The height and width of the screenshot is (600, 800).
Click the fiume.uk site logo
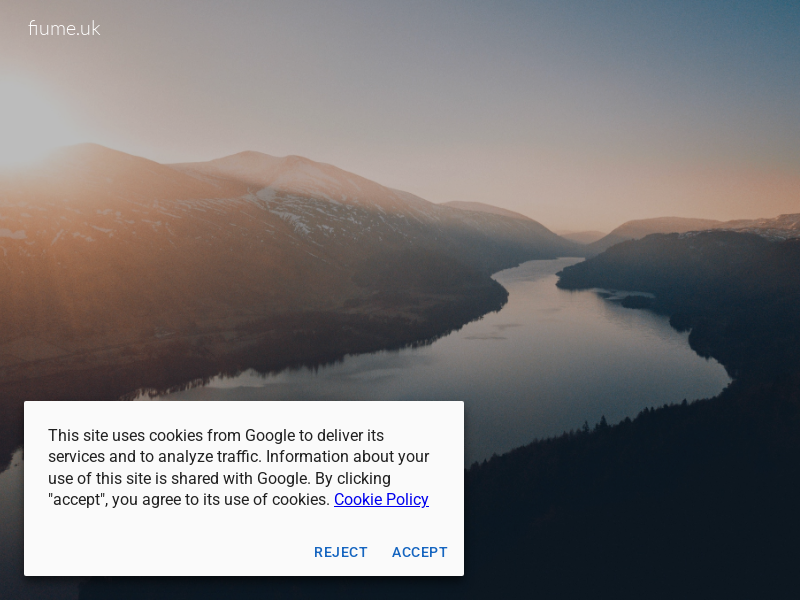tap(64, 29)
